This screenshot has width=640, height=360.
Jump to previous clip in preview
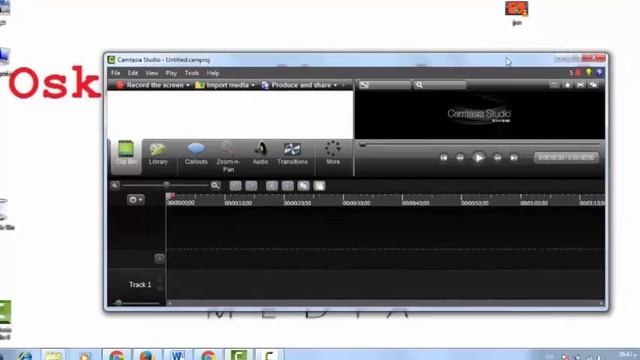(x=444, y=158)
